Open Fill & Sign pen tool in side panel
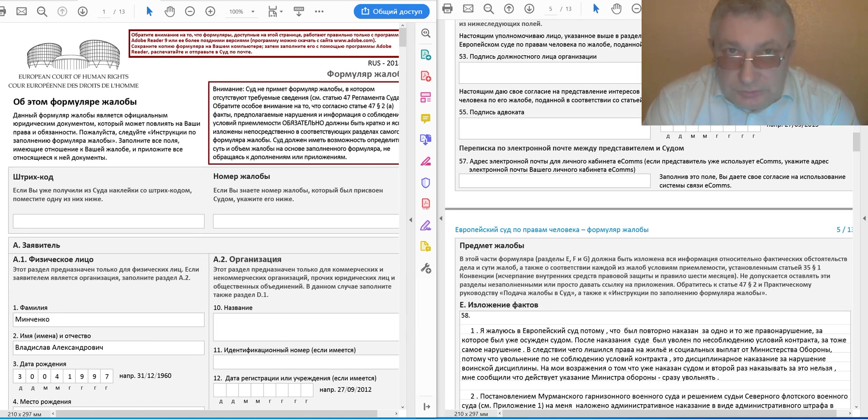The width and height of the screenshot is (868, 419). [426, 225]
